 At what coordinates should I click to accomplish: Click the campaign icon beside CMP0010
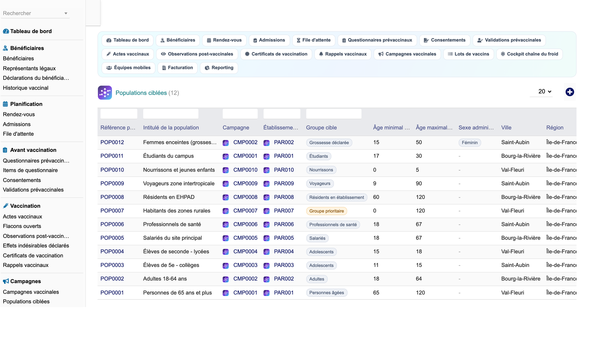(225, 170)
